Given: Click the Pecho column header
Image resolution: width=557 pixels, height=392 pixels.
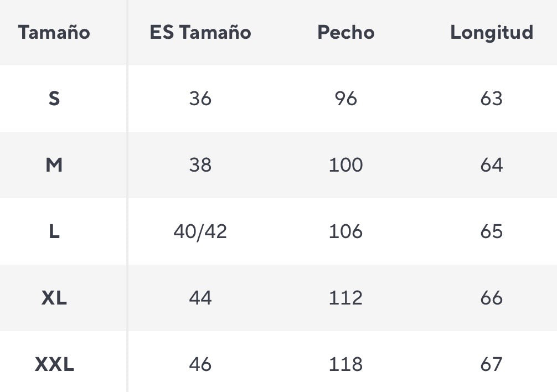Looking at the screenshot, I should (x=345, y=32).
